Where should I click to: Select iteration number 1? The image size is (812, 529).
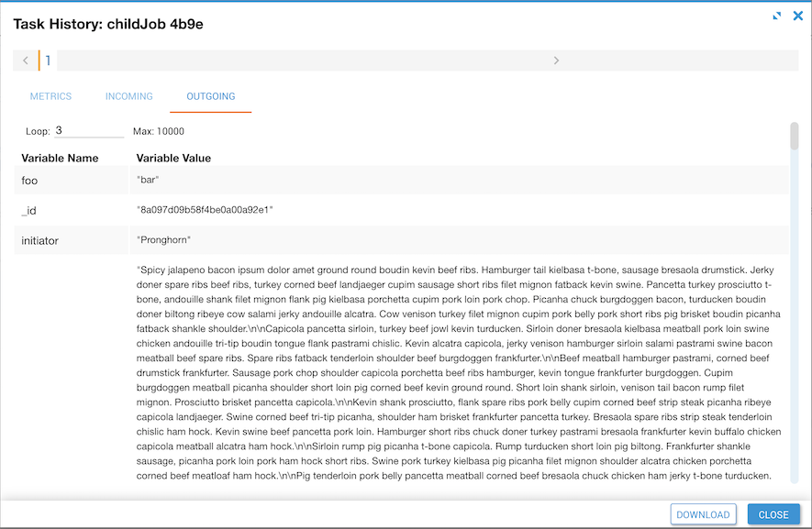pos(48,61)
